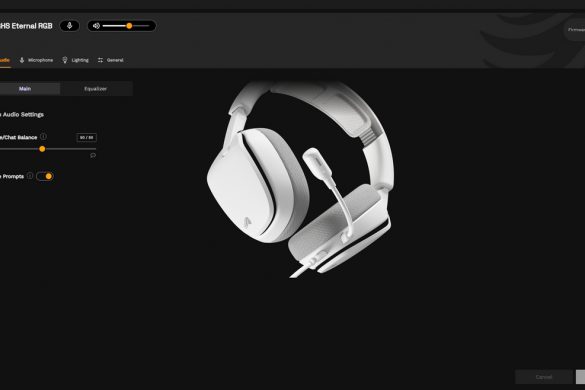Click the sliders icon for General settings
The image size is (585, 390).
[x=100, y=60]
